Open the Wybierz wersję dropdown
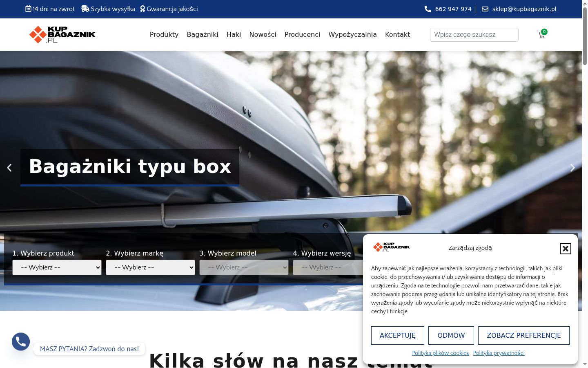588x368 pixels. click(328, 267)
